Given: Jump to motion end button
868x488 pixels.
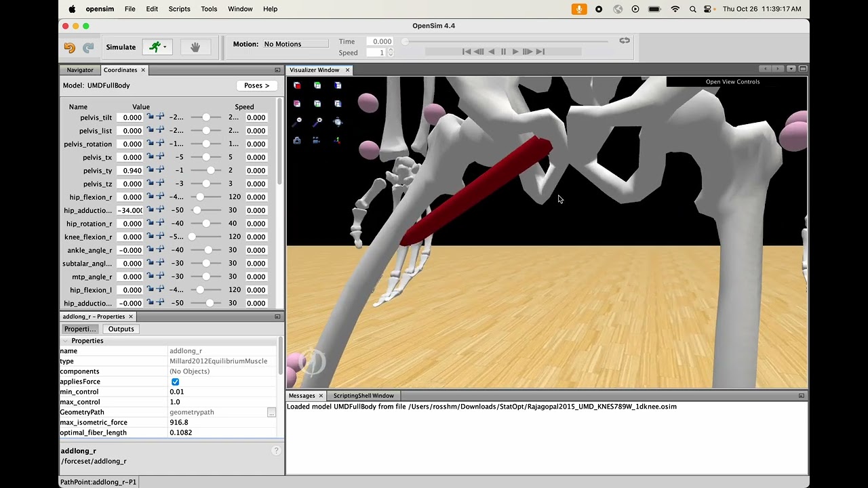Looking at the screenshot, I should (x=540, y=52).
